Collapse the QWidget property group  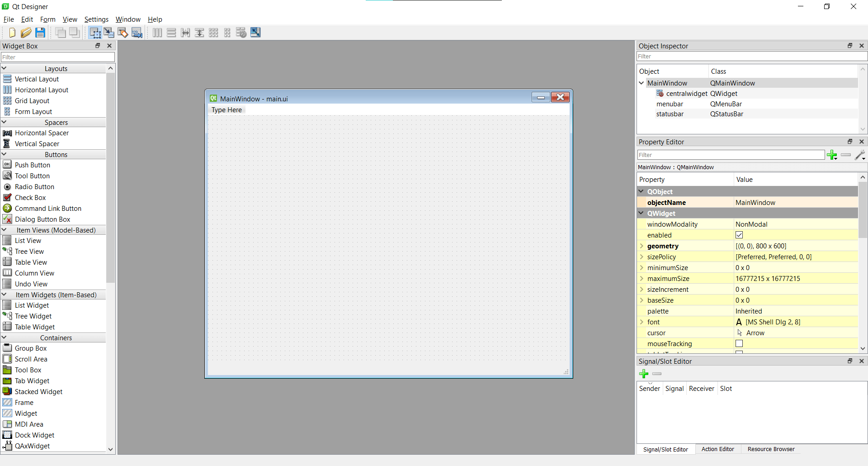click(642, 213)
